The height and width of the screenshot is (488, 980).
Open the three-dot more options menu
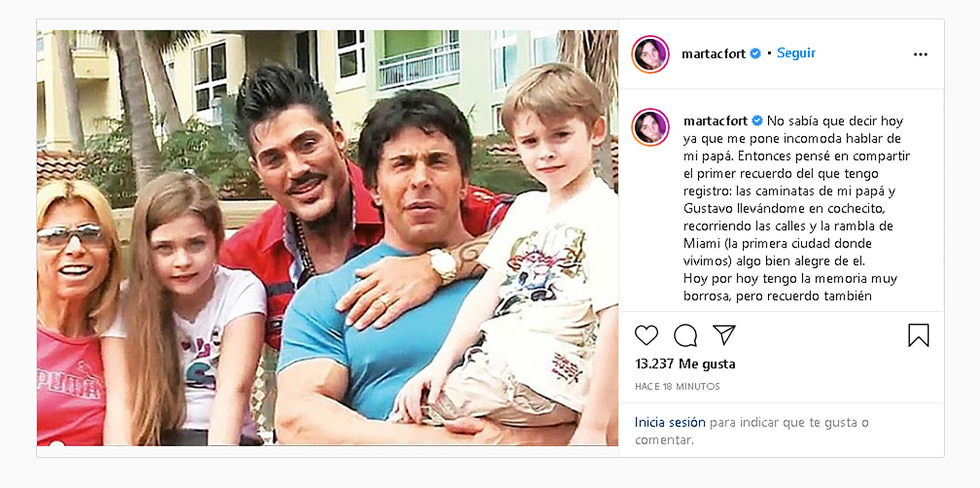[920, 55]
